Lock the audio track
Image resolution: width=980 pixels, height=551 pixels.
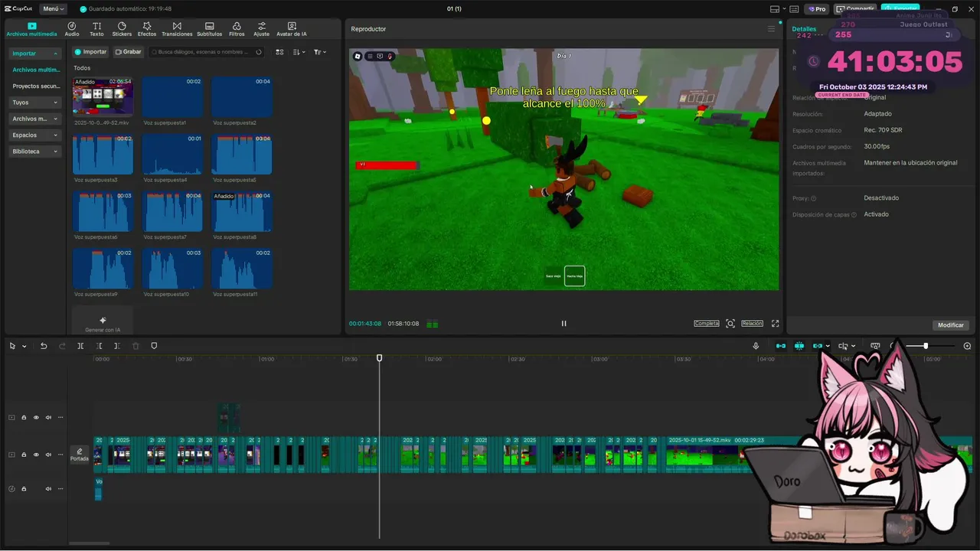click(x=24, y=488)
